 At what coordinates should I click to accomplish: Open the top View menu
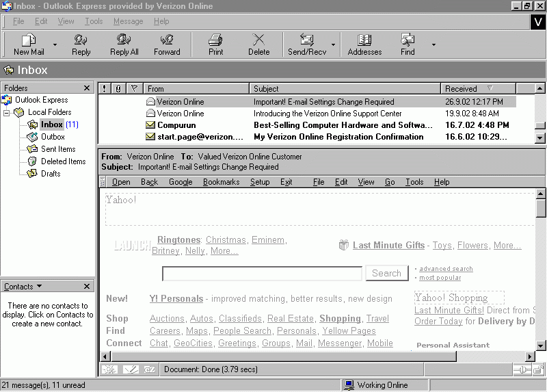point(66,21)
